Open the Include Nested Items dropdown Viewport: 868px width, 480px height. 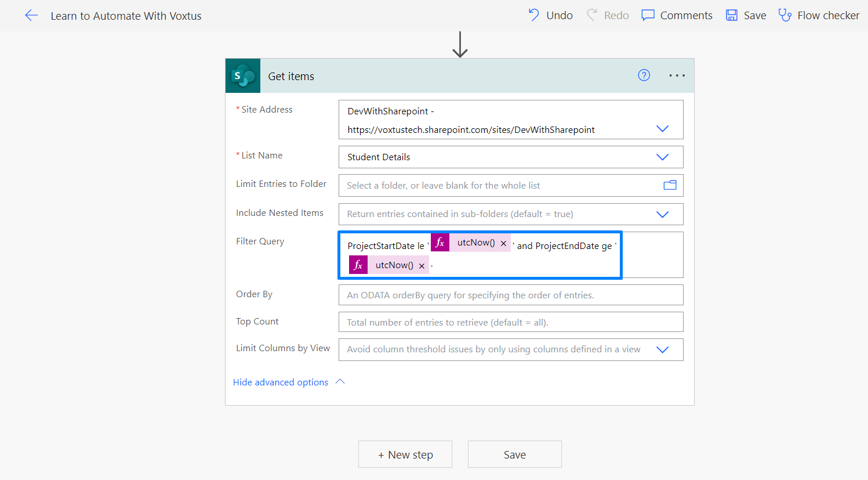[x=662, y=214]
